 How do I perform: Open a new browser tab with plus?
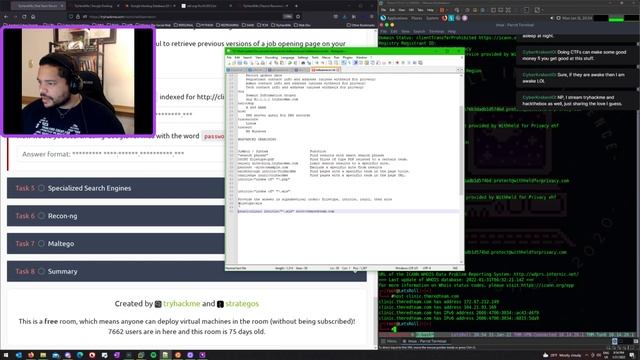[x=296, y=6]
